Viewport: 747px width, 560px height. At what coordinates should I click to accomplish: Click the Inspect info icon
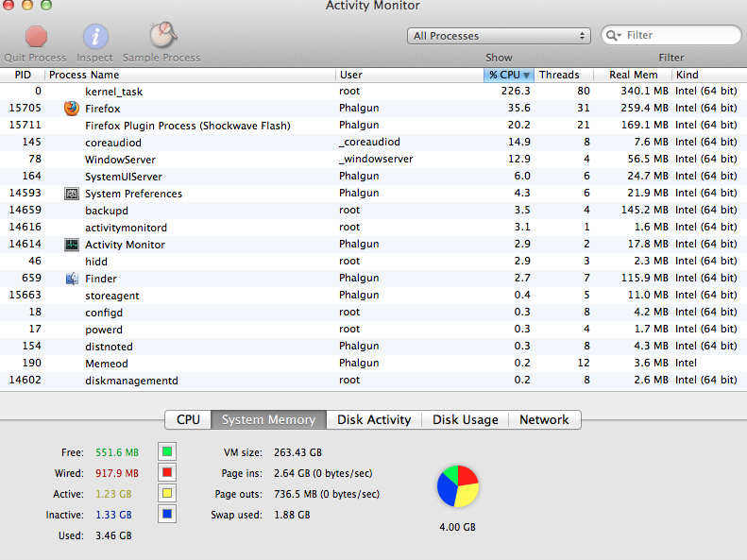coord(95,37)
